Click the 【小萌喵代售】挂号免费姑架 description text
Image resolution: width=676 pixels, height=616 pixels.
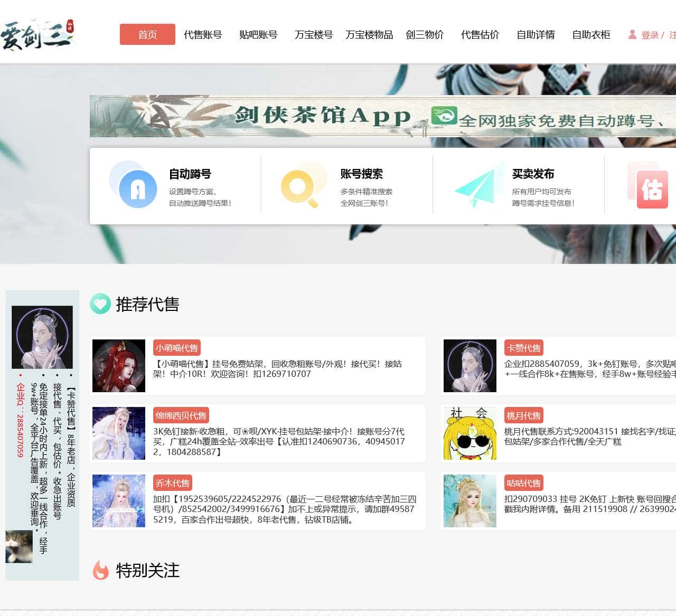click(277, 369)
